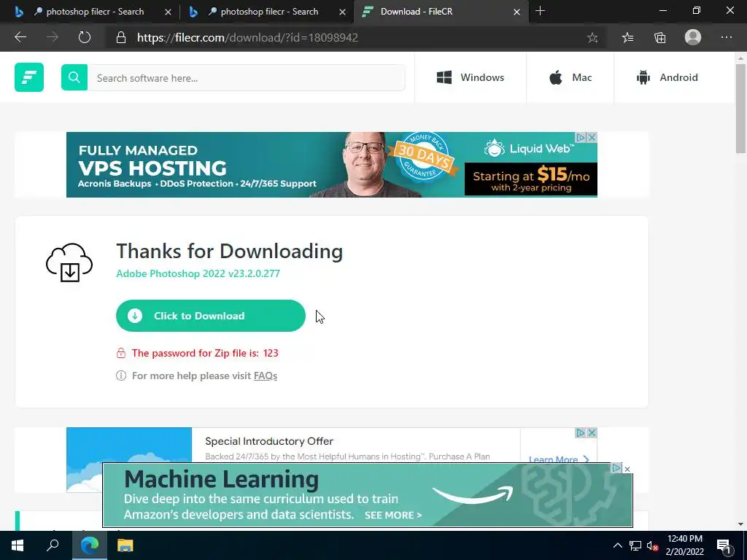Click the muted volume tray icon

[x=652, y=545]
